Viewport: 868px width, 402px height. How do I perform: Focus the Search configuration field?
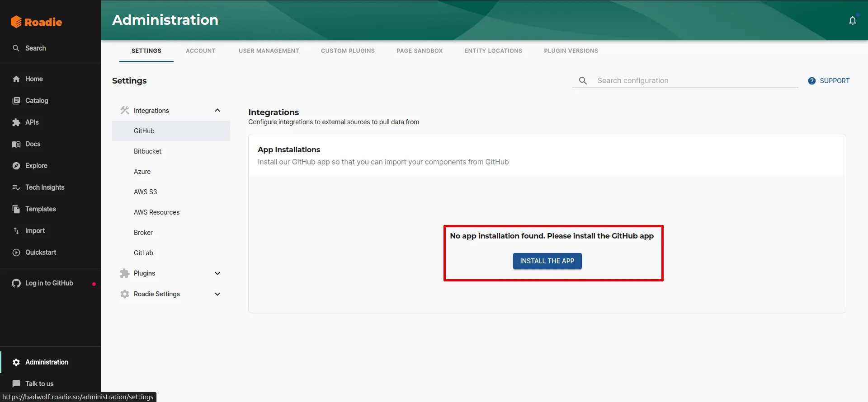[696, 81]
